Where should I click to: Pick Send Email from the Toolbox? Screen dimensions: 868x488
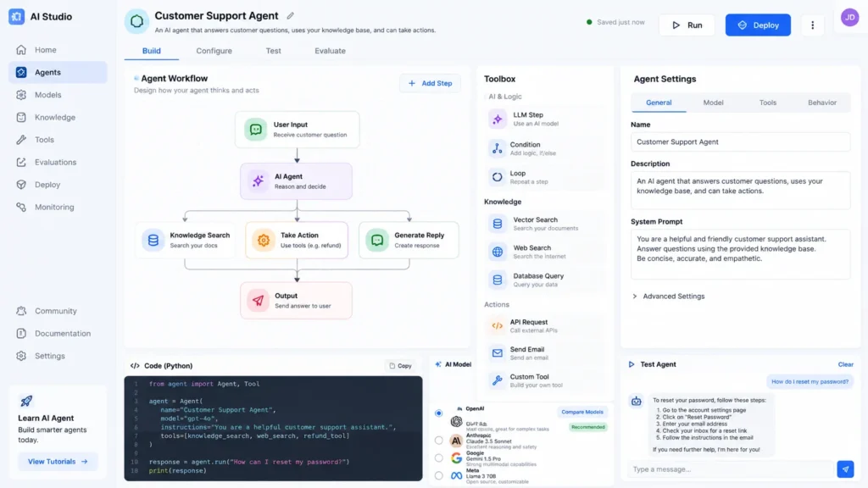(x=545, y=353)
